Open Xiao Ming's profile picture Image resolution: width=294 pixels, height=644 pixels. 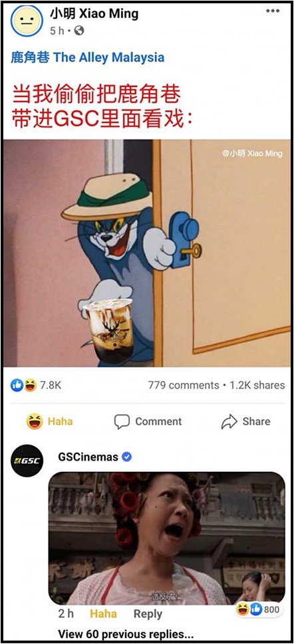pyautogui.click(x=27, y=21)
